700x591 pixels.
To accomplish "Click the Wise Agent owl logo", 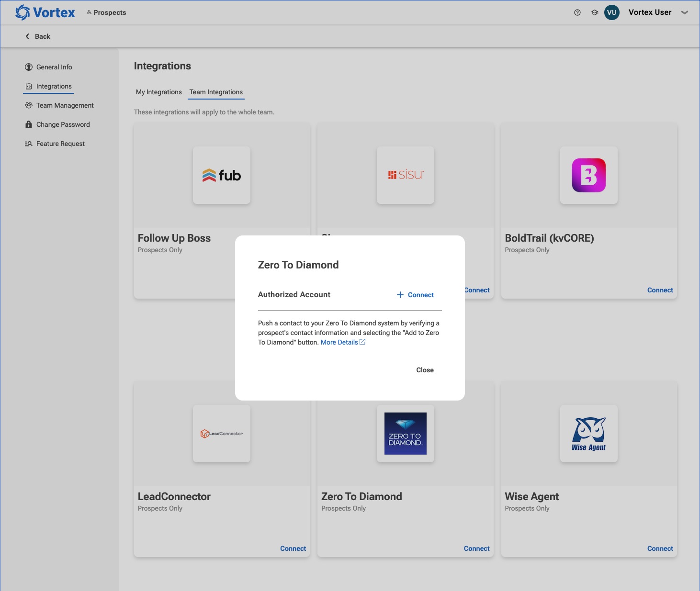I will [589, 434].
